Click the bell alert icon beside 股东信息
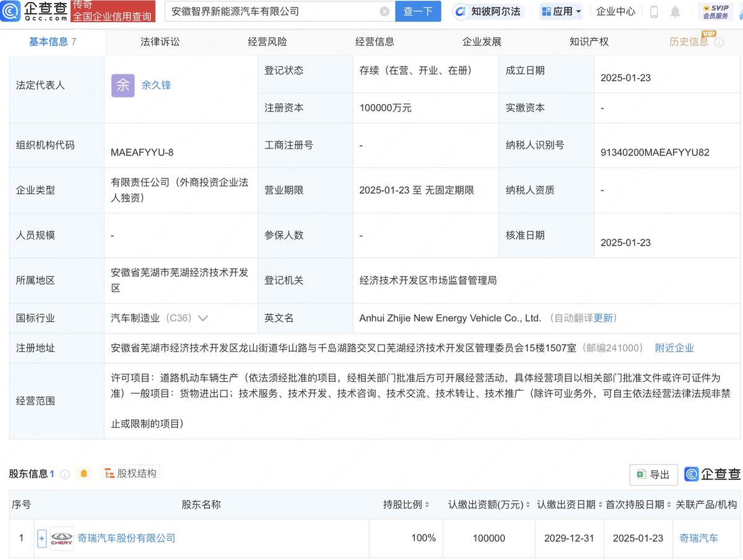Screen dimensions: 743x560 point(84,472)
